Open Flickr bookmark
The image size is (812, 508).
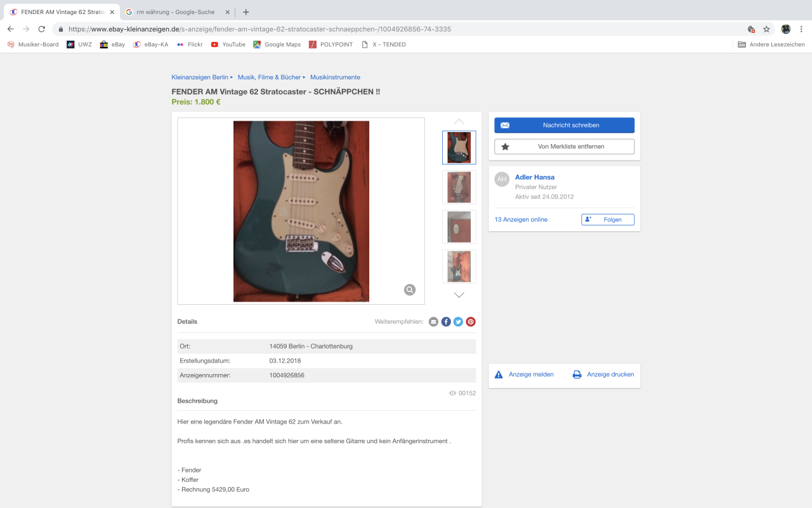click(190, 44)
